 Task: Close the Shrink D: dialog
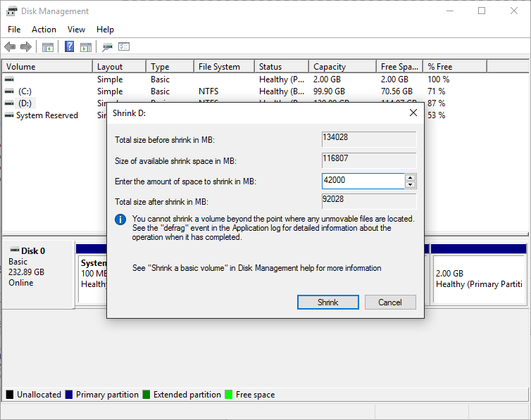(x=413, y=113)
